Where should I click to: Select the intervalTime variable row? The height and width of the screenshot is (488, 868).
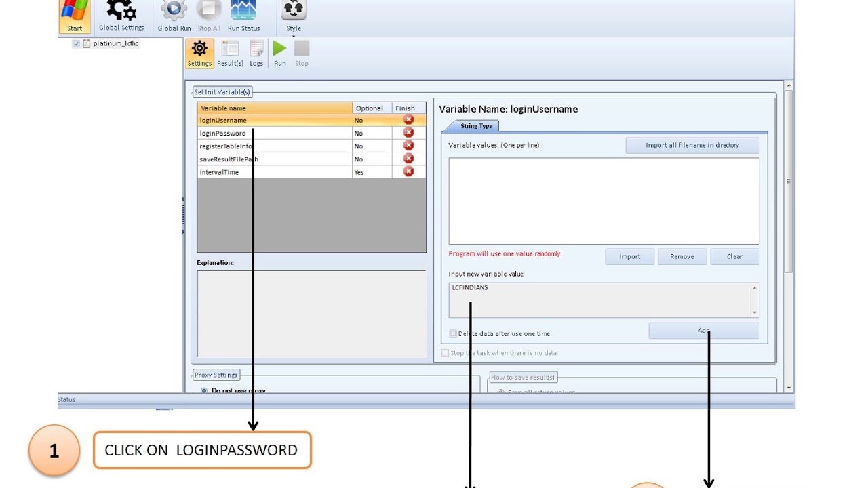click(x=312, y=171)
